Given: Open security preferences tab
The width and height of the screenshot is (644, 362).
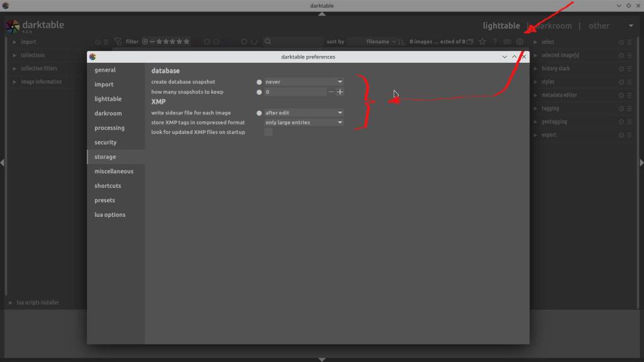Looking at the screenshot, I should pyautogui.click(x=116, y=142).
